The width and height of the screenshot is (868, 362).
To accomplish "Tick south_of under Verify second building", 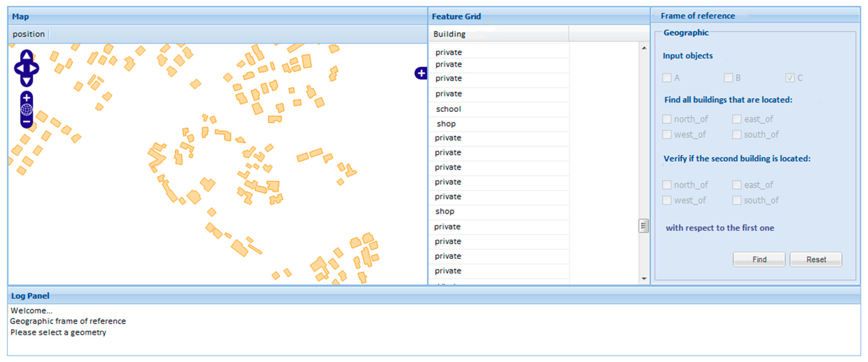I will coord(737,200).
